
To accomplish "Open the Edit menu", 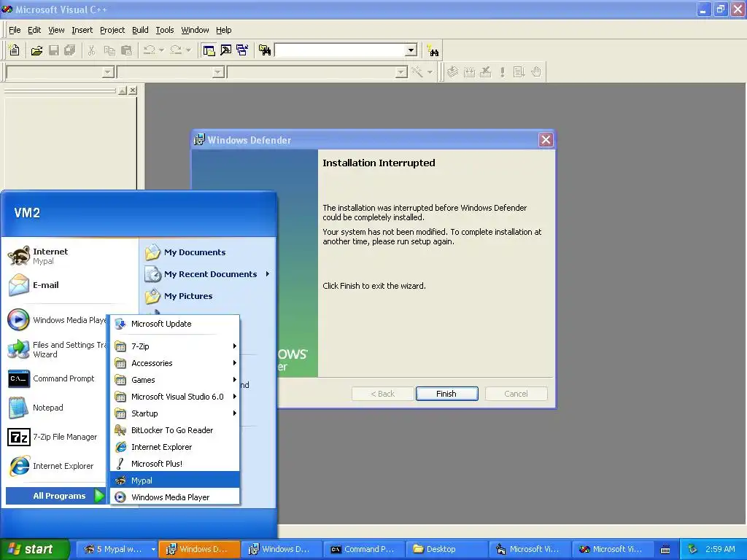I will click(x=34, y=30).
